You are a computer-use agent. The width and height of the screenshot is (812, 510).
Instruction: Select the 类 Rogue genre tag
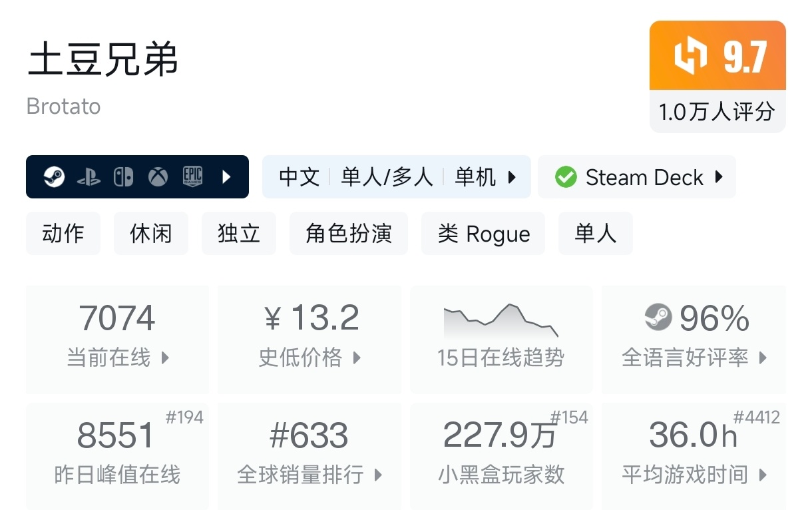483,234
